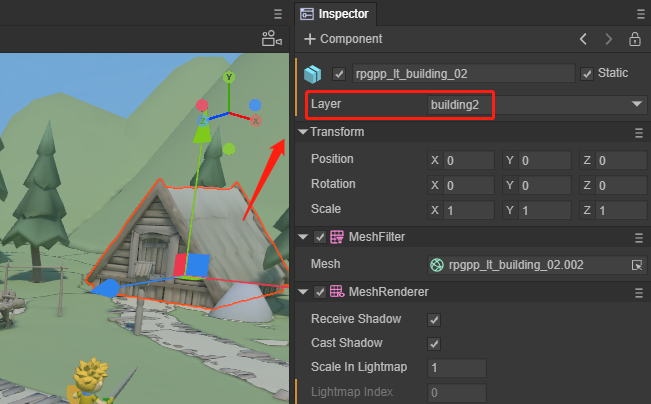Collapse the MeshRenderer section

303,292
